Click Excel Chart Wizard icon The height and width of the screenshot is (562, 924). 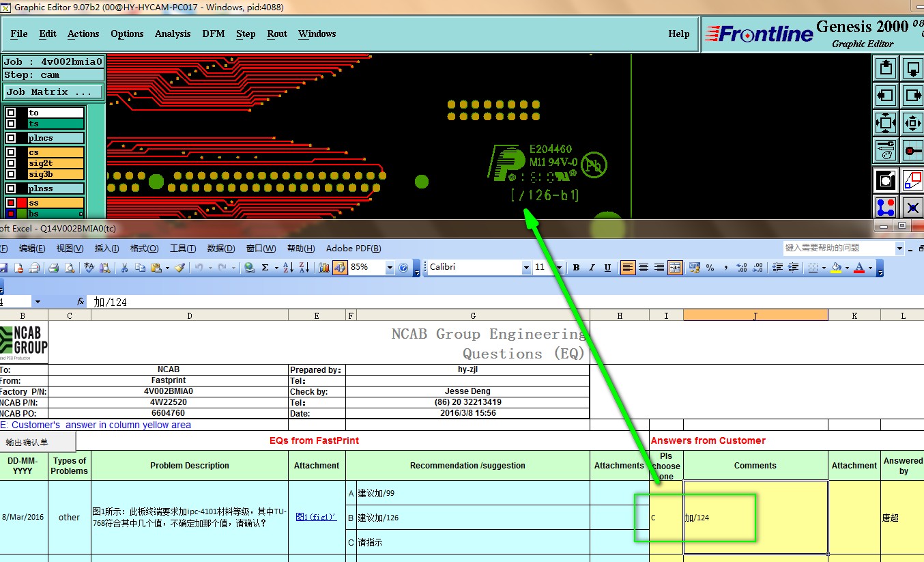point(324,268)
